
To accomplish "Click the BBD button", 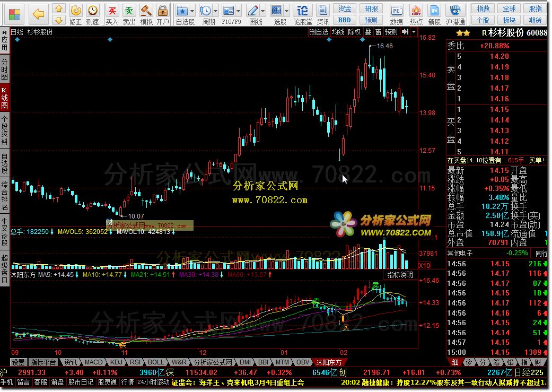I will click(345, 20).
